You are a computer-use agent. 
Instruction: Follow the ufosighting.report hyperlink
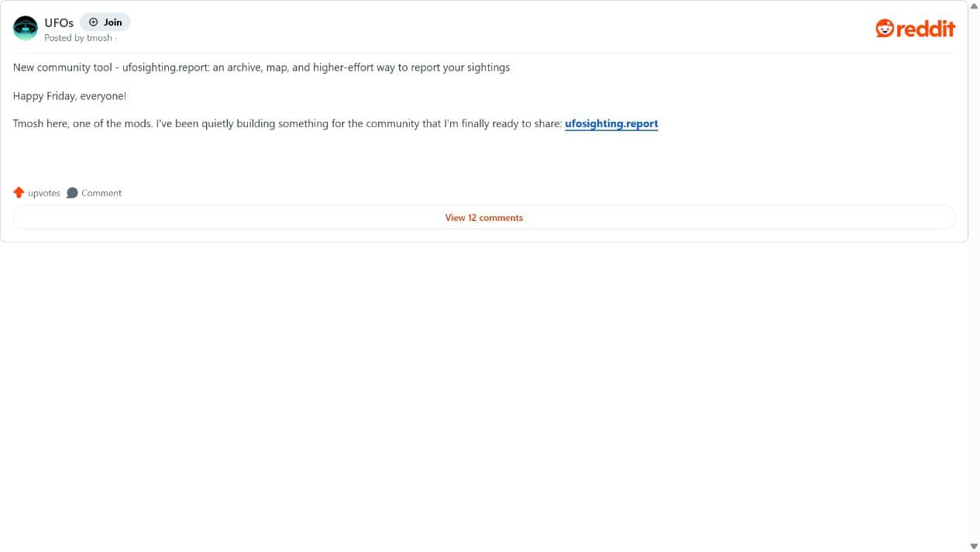[x=611, y=123]
